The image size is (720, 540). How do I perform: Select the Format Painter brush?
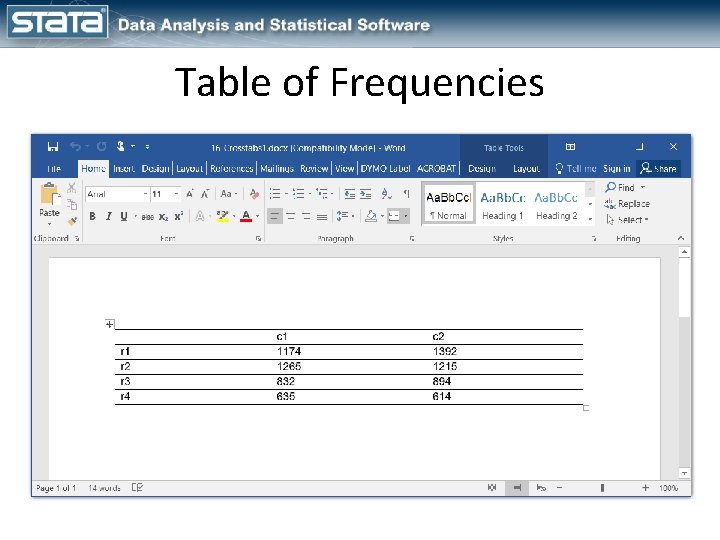[72, 221]
